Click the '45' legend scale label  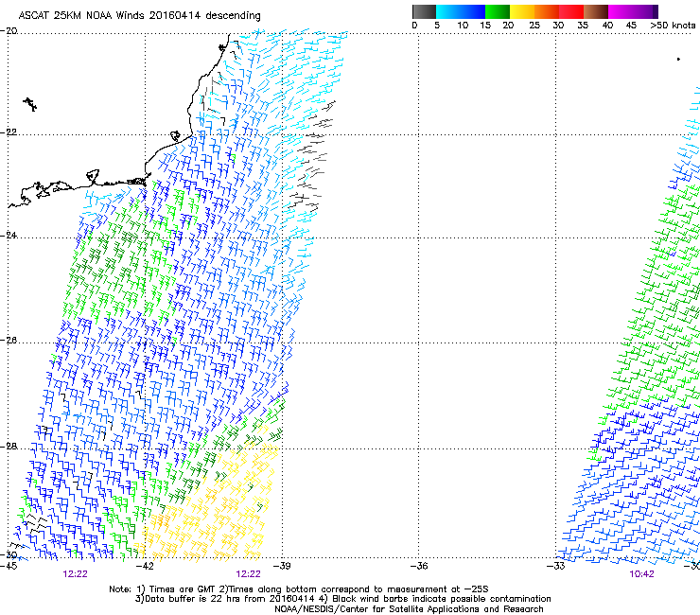pos(631,26)
